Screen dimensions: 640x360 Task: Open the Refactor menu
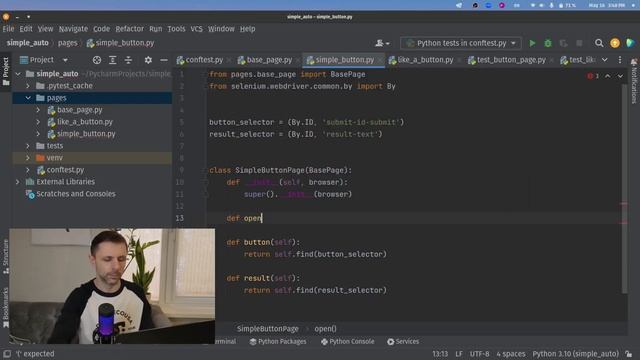click(x=129, y=29)
